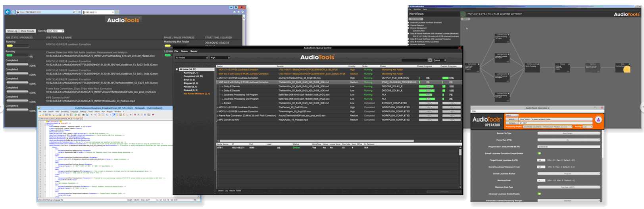
Task: Click the Program Start time input field
Action: [569, 147]
